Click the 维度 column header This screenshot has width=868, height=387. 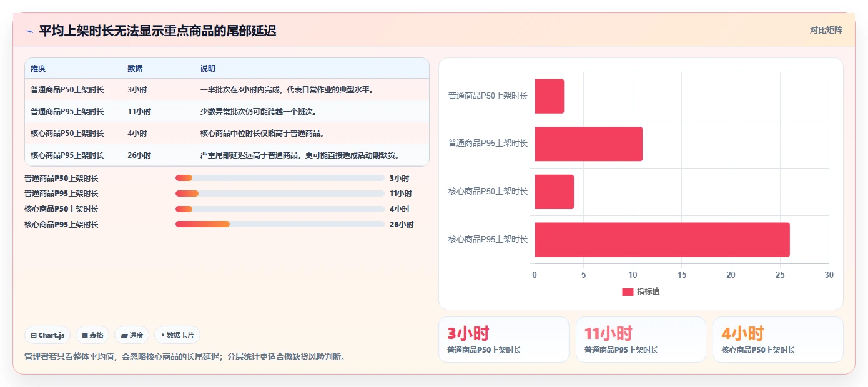pos(38,69)
